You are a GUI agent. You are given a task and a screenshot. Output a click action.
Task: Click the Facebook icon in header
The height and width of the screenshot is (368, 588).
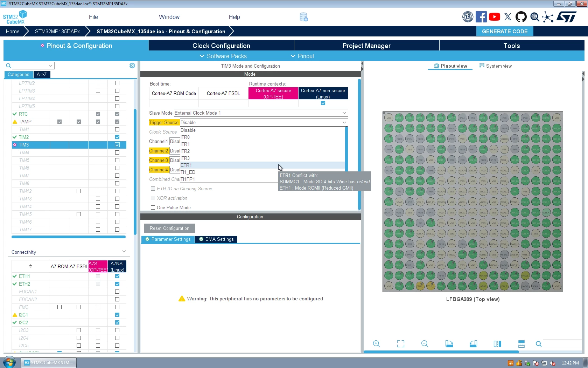[x=481, y=17]
